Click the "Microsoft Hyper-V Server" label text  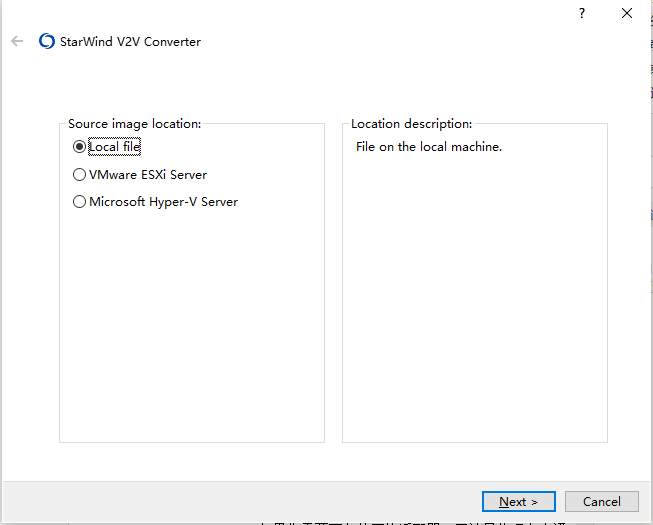coord(163,201)
